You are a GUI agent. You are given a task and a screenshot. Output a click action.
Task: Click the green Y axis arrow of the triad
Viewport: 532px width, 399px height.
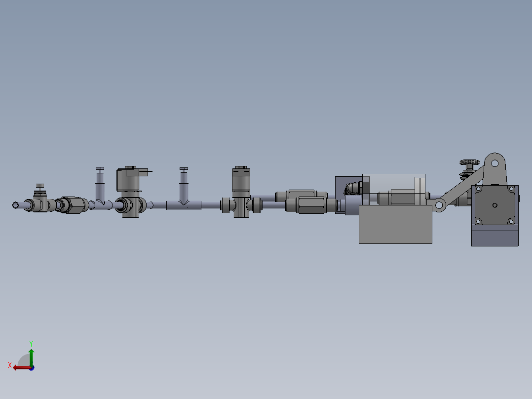click(31, 357)
